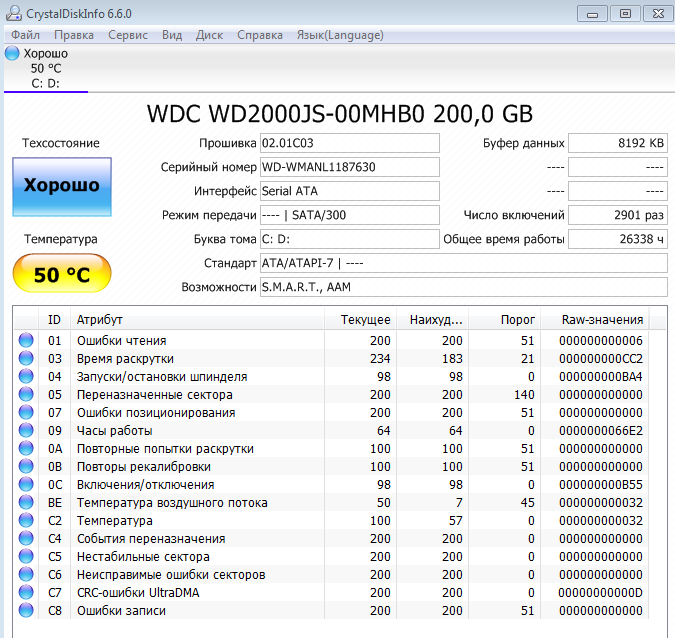Click the CrystalDiskInfo app icon in title bar
Viewport: 675px width, 638px height.
(13, 13)
